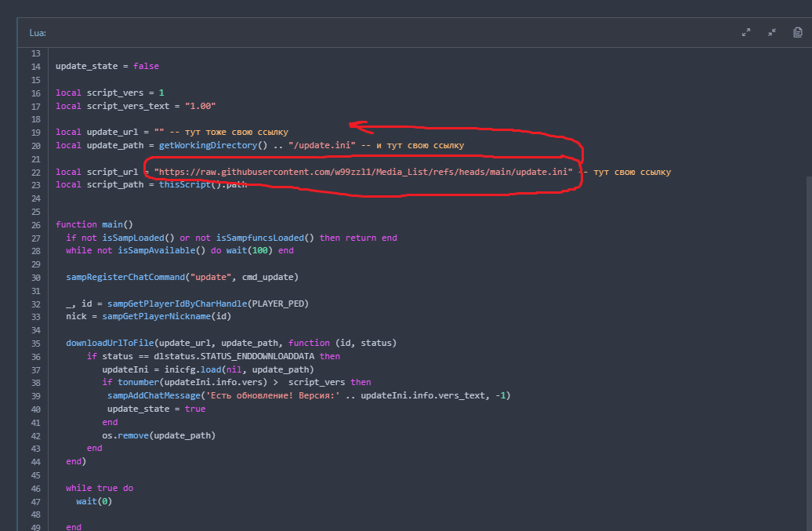Click the empty update_url string quotes
The height and width of the screenshot is (531, 812).
coord(159,132)
